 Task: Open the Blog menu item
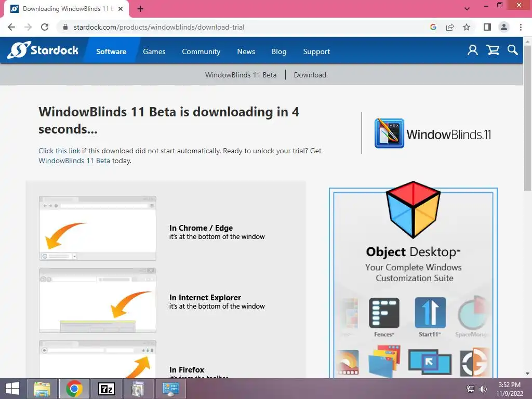(x=279, y=51)
